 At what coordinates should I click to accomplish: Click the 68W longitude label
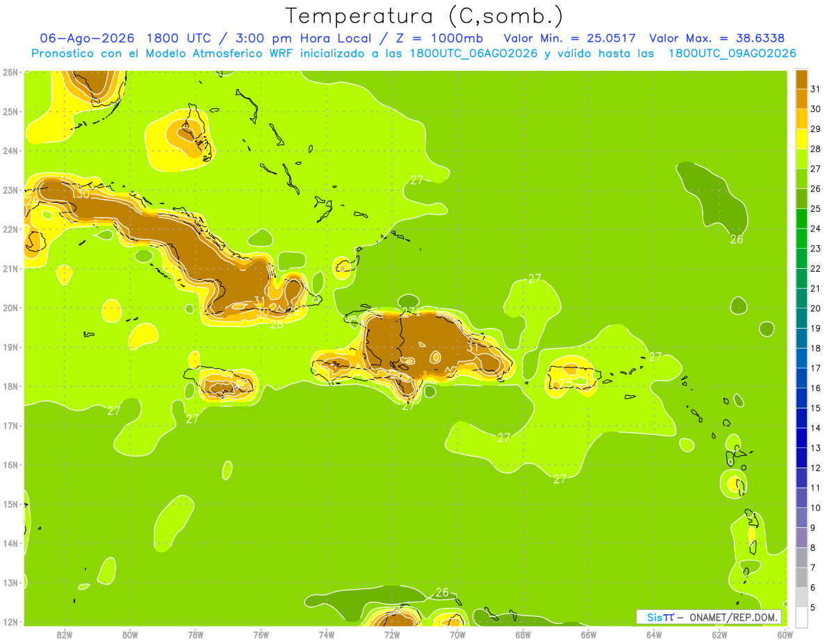pos(523,634)
